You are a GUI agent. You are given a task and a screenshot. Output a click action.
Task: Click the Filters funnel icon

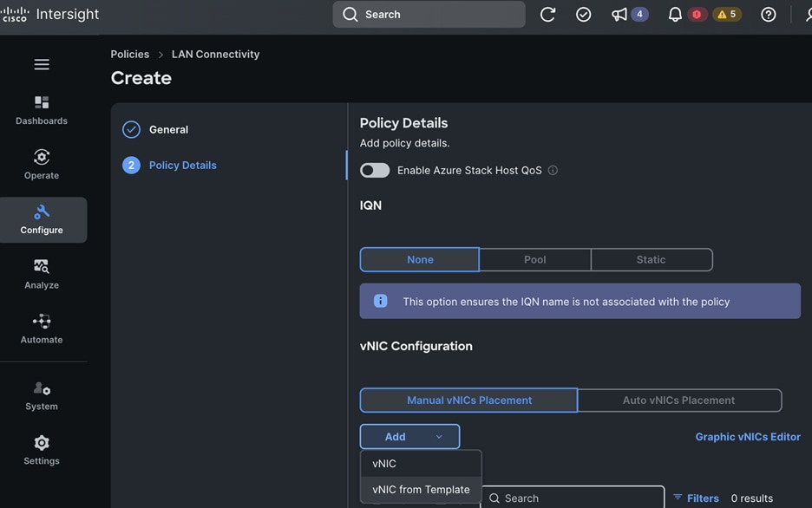click(678, 497)
